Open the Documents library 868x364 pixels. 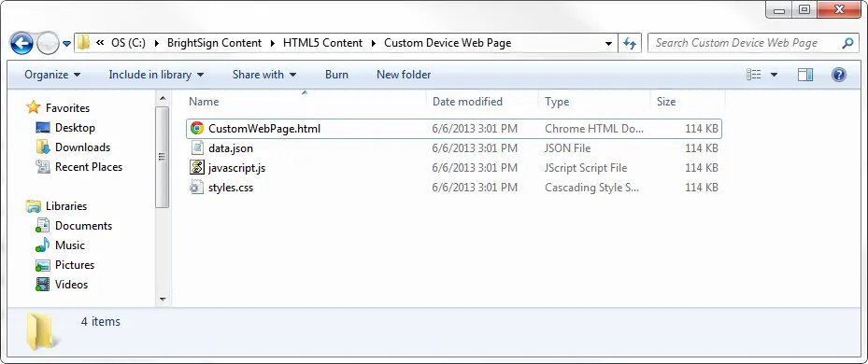(83, 226)
